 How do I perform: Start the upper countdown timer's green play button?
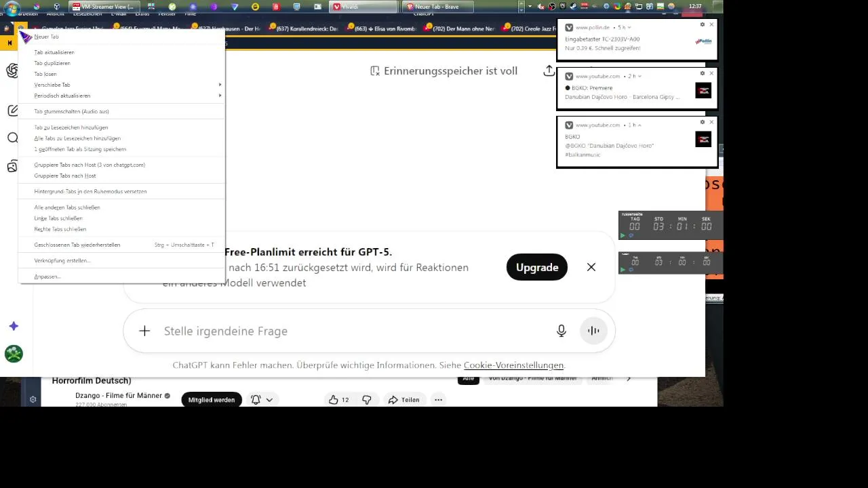tap(623, 235)
